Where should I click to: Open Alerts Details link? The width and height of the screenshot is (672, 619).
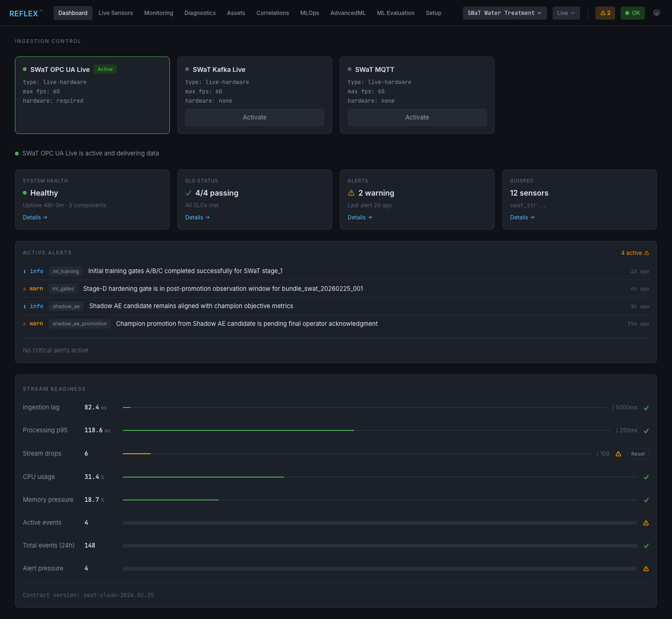pos(360,218)
